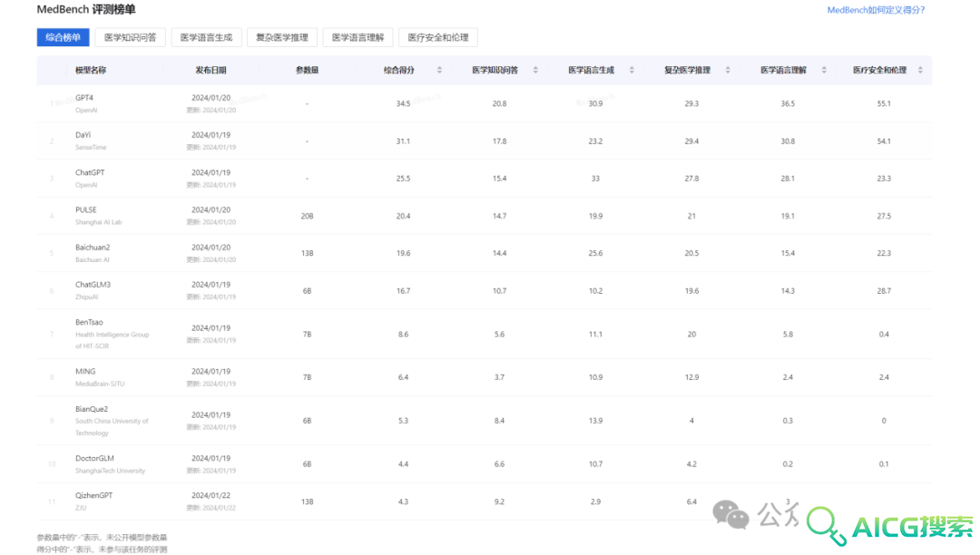Click the 发布日期 column header
This screenshot has width=980, height=555.
[211, 70]
